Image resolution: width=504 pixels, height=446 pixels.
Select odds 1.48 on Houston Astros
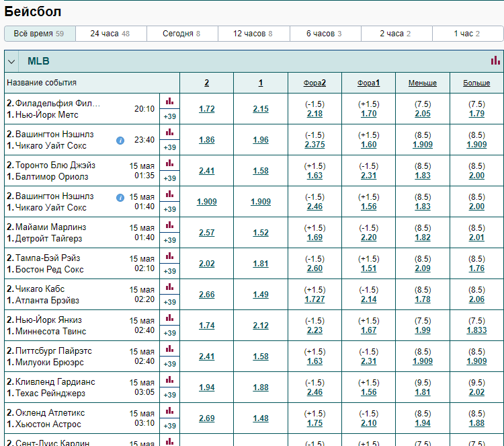pyautogui.click(x=261, y=418)
